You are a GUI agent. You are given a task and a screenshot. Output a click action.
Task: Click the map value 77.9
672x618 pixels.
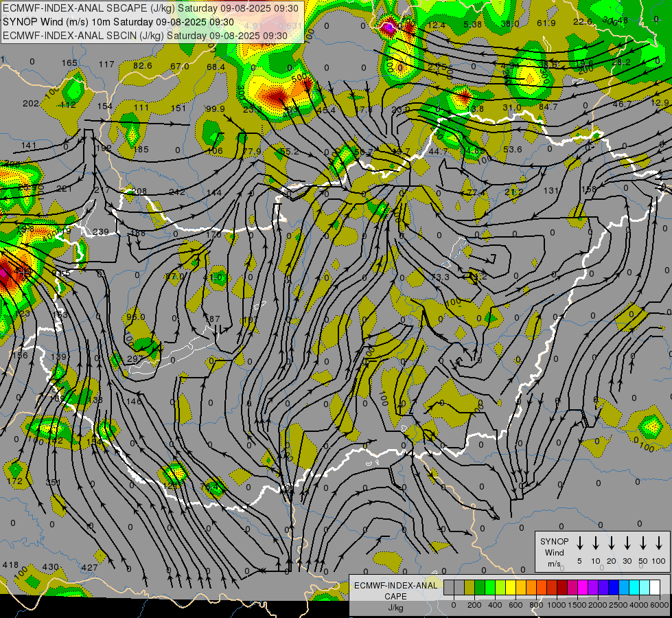point(252,151)
